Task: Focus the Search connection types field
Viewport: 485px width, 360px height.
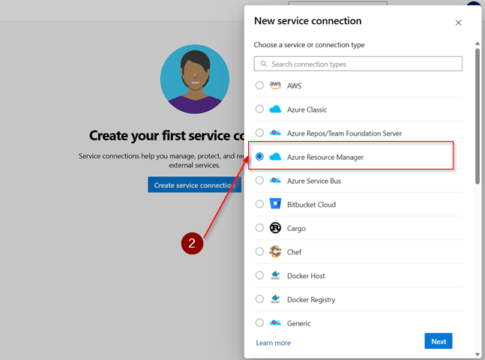Action: (x=358, y=64)
